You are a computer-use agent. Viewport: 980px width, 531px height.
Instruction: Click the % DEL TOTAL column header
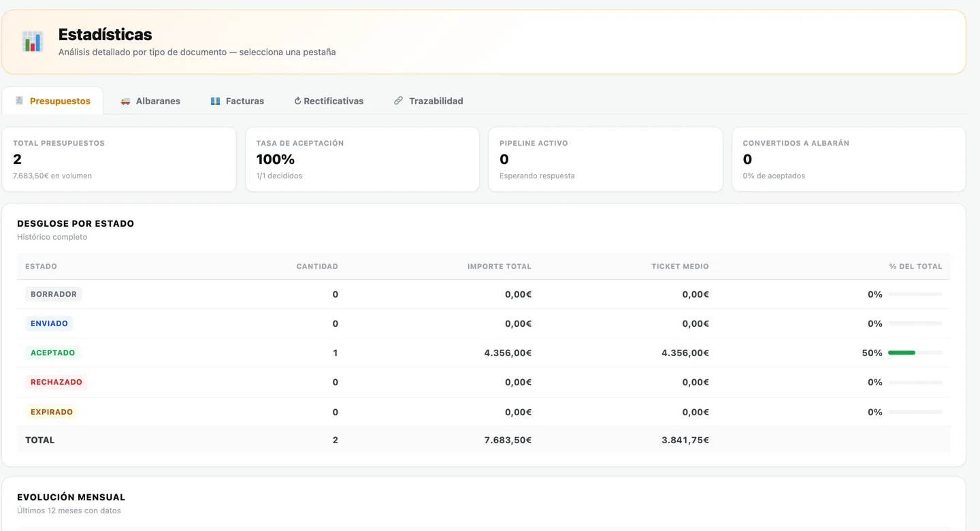point(915,266)
